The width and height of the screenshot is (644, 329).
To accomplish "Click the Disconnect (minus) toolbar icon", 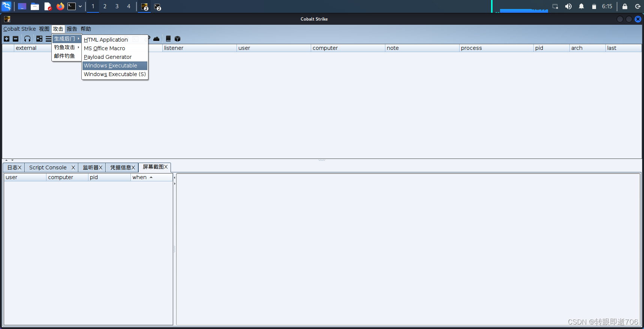I will (x=15, y=39).
